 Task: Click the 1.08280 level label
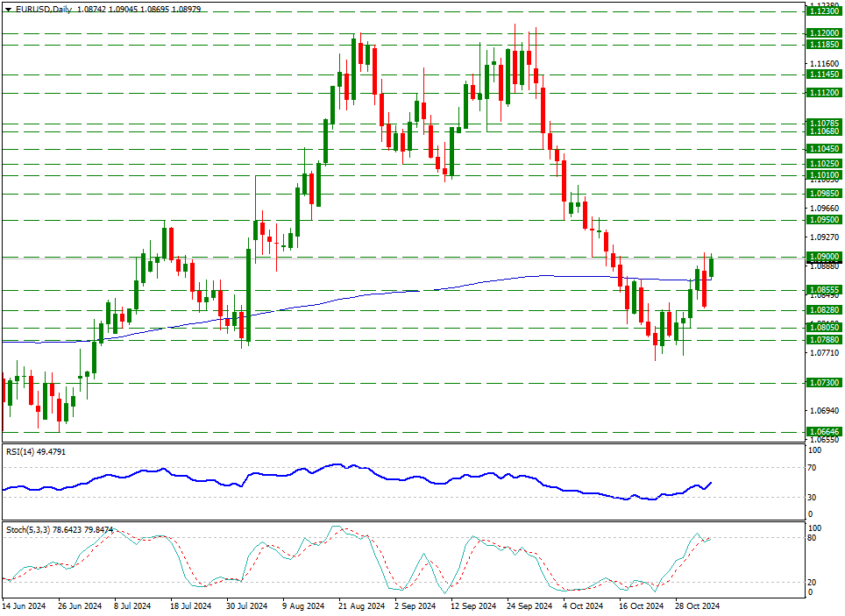tap(825, 310)
